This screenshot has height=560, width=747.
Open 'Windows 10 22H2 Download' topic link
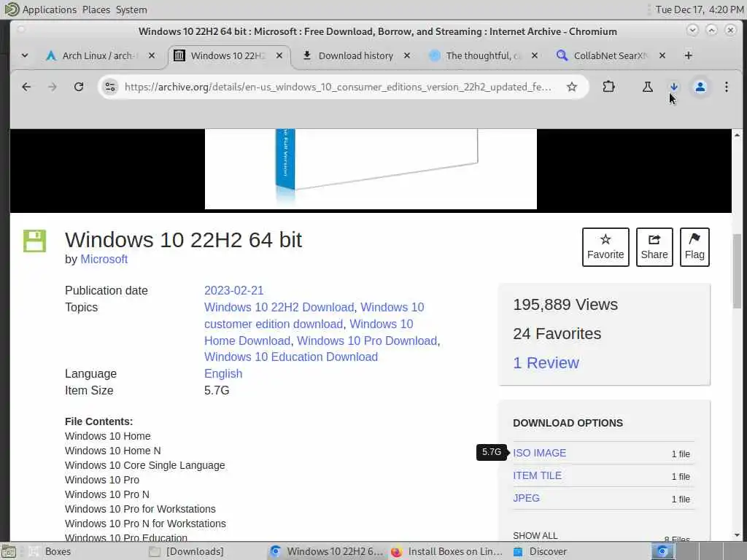[279, 307]
